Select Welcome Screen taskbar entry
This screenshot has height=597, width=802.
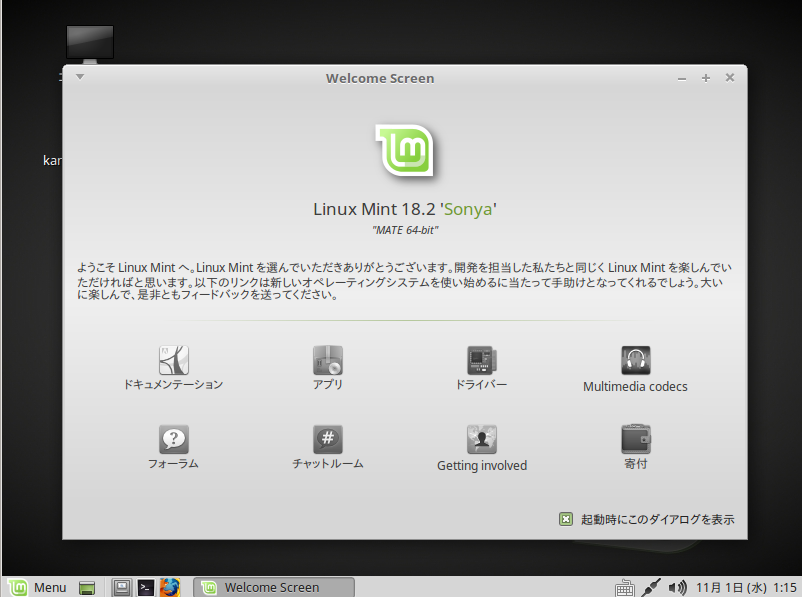pyautogui.click(x=274, y=587)
